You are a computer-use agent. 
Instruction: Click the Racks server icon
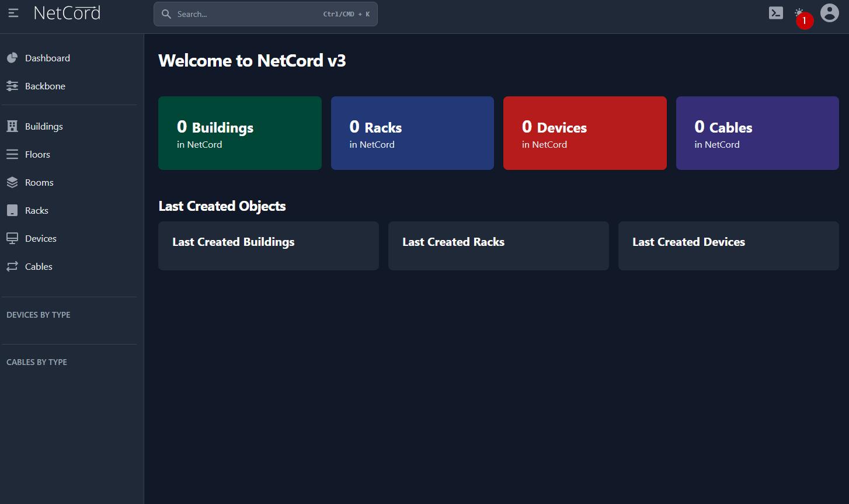[12, 210]
